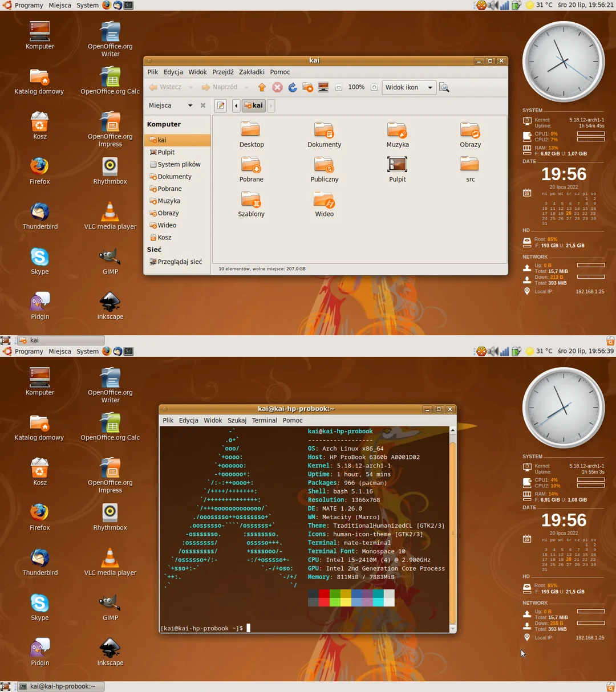Click the Wstecz back button
This screenshot has width=616, height=692.
point(165,87)
